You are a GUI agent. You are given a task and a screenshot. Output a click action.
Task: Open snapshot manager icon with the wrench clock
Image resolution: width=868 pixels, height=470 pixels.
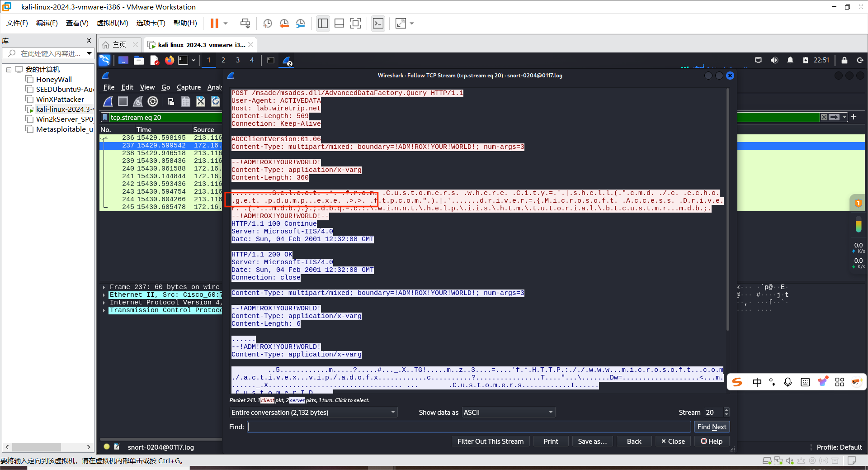coord(301,24)
